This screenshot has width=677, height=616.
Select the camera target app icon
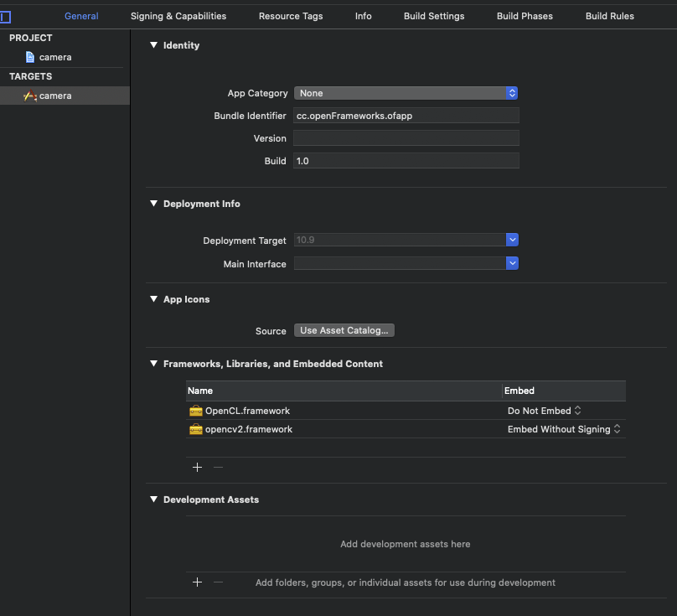click(x=30, y=96)
